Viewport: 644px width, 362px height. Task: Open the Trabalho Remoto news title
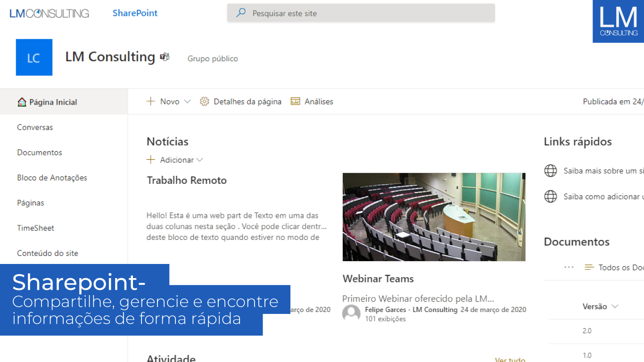click(187, 181)
